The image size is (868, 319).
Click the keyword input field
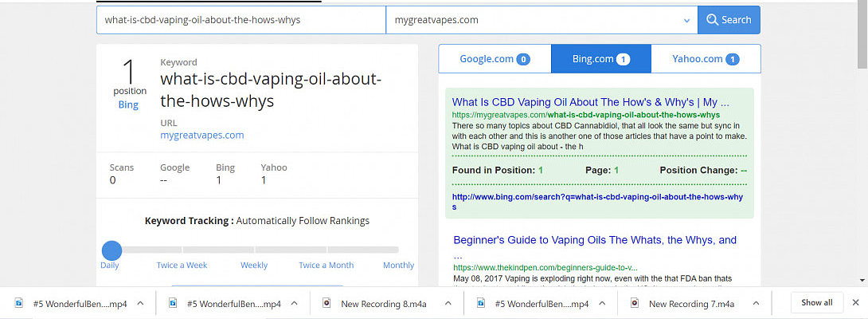240,20
